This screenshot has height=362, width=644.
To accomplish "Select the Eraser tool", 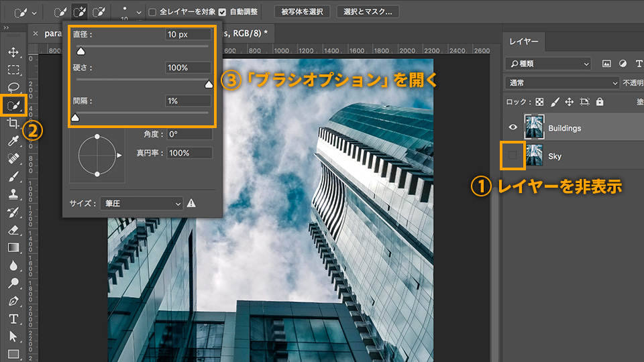I will 13,230.
